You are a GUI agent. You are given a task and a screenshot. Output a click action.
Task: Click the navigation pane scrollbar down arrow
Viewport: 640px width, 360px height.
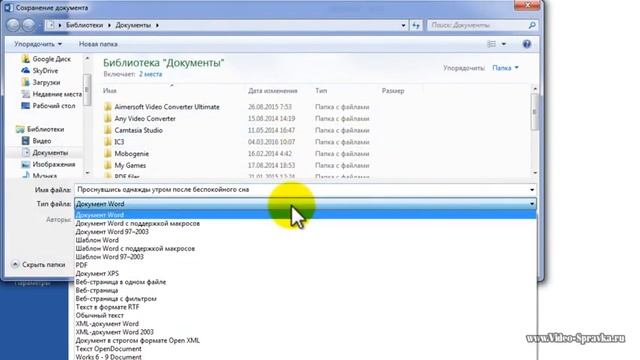pyautogui.click(x=87, y=173)
